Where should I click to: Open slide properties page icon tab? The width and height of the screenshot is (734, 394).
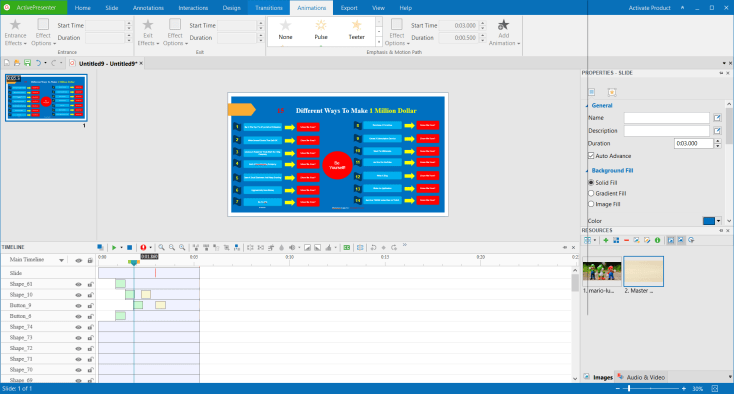tap(592, 92)
